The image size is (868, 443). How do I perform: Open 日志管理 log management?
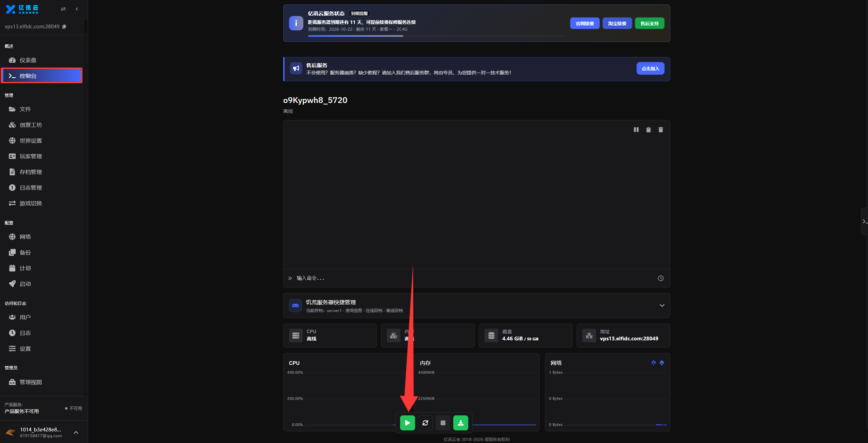click(x=42, y=188)
